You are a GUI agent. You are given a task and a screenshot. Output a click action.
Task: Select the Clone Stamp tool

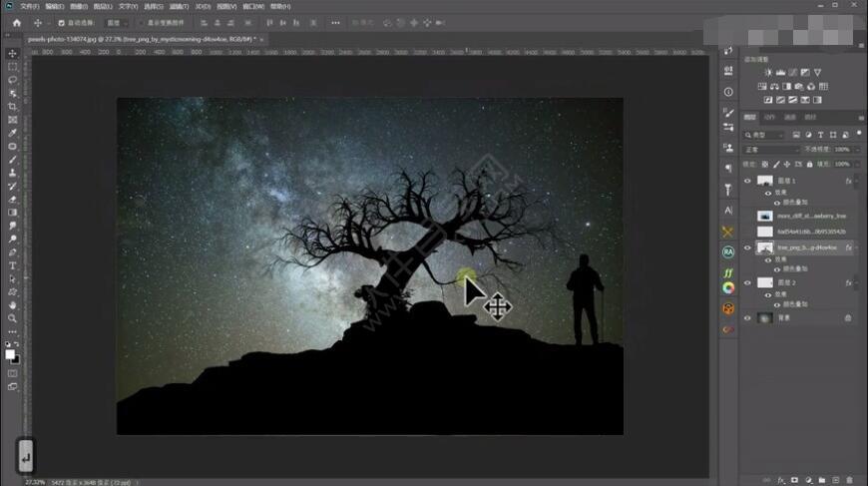pos(12,174)
